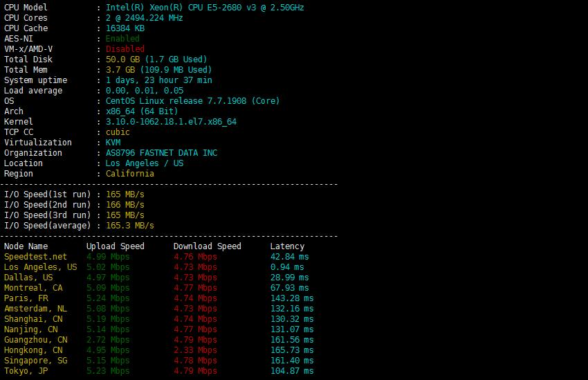Image resolution: width=588 pixels, height=380 pixels.
Task: Click the red "Disabled" VM-x/AMD-V status
Action: pos(125,49)
